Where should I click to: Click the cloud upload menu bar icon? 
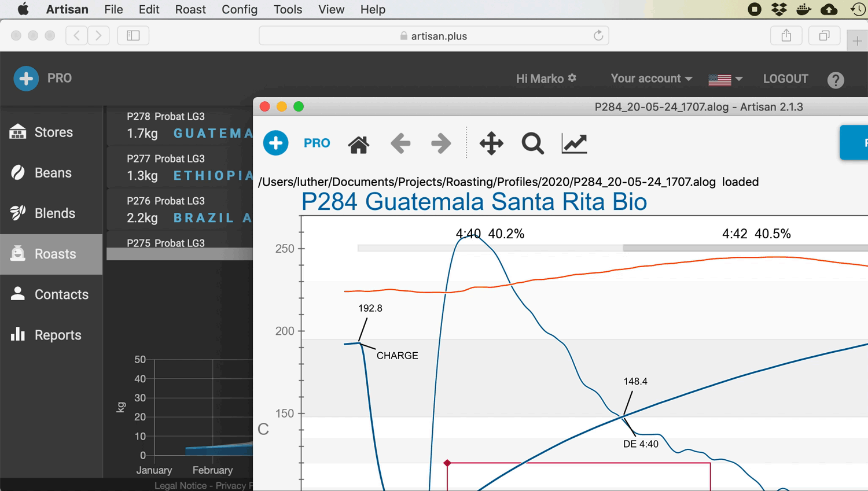(x=829, y=9)
